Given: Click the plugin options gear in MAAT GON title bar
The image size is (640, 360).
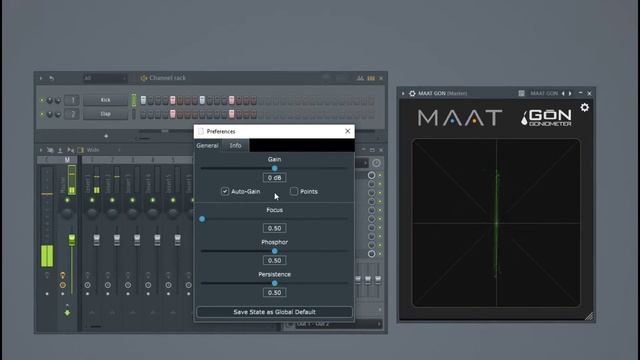Looking at the screenshot, I should click(x=412, y=93).
